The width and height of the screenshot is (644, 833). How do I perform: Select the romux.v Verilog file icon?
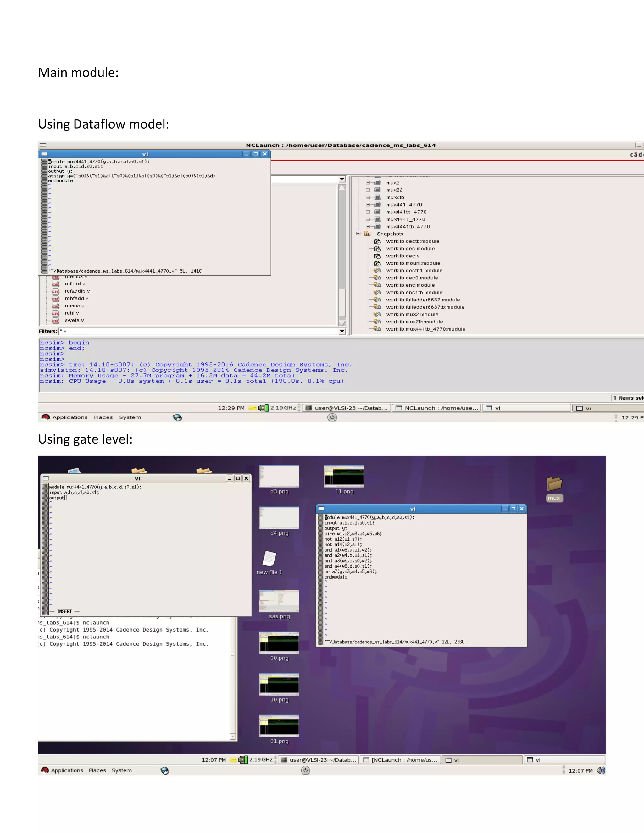click(56, 306)
